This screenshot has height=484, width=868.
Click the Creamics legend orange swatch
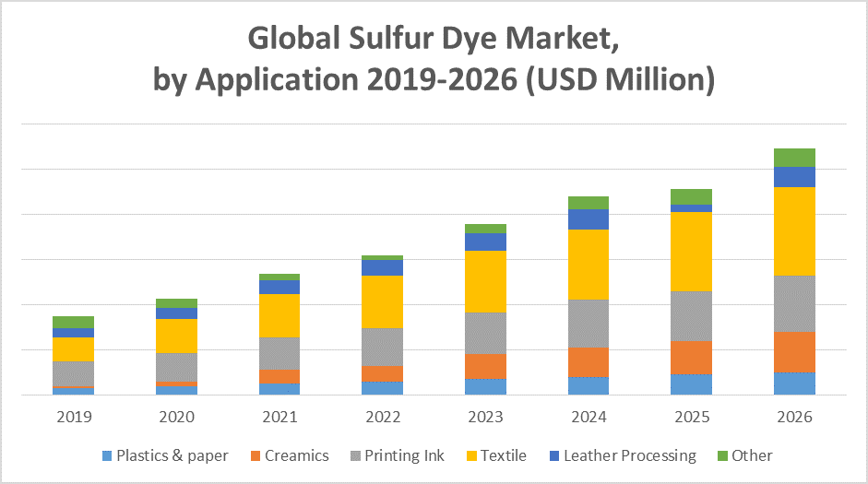(x=253, y=455)
